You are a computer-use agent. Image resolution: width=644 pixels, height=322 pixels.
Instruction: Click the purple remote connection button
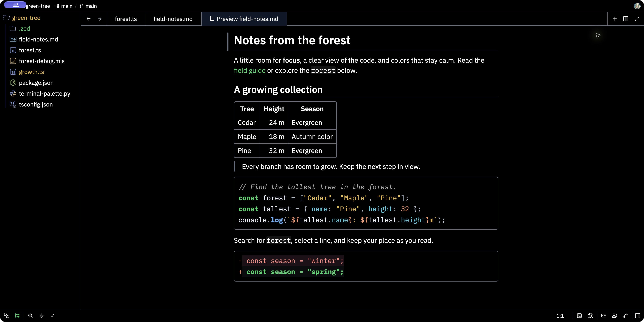pyautogui.click(x=15, y=5)
